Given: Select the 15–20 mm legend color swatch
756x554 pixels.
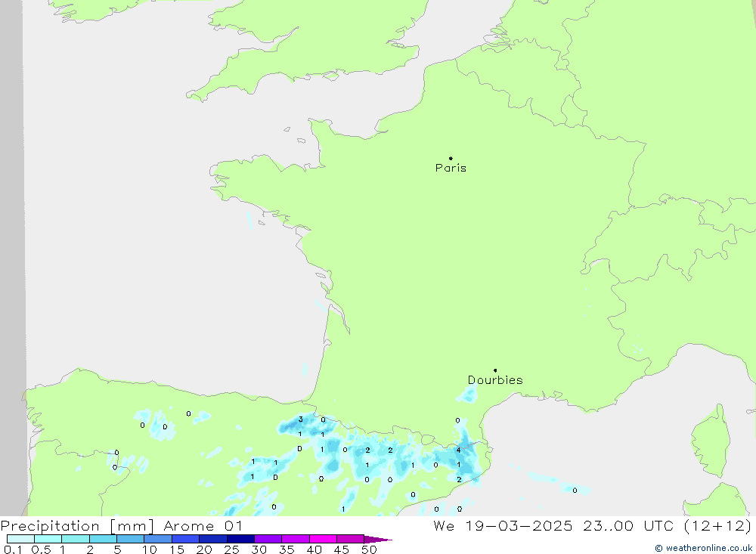Looking at the screenshot, I should 186,539.
